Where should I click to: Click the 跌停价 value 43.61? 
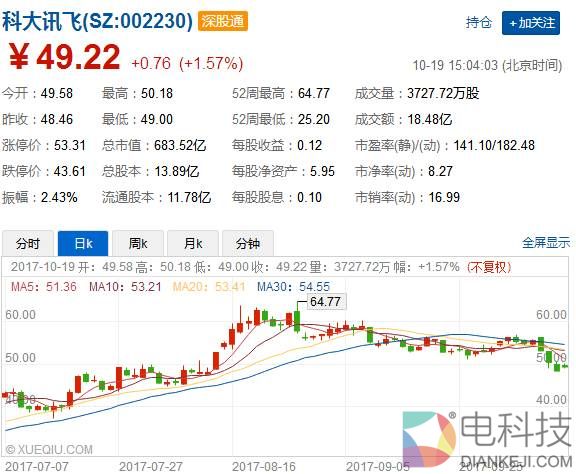[x=70, y=172]
